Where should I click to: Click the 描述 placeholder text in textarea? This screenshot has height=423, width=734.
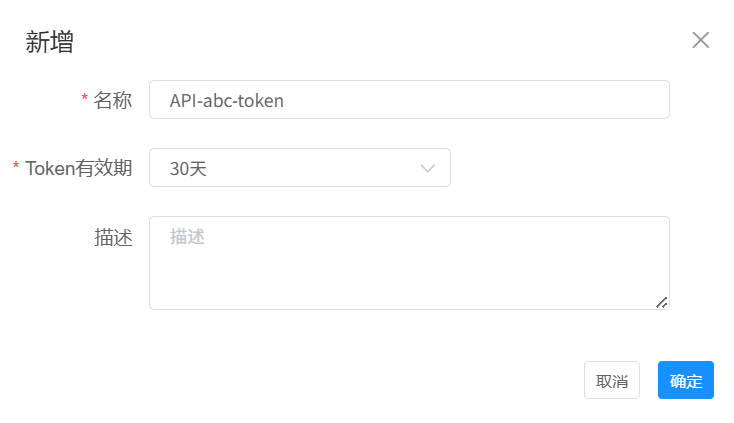pyautogui.click(x=187, y=237)
